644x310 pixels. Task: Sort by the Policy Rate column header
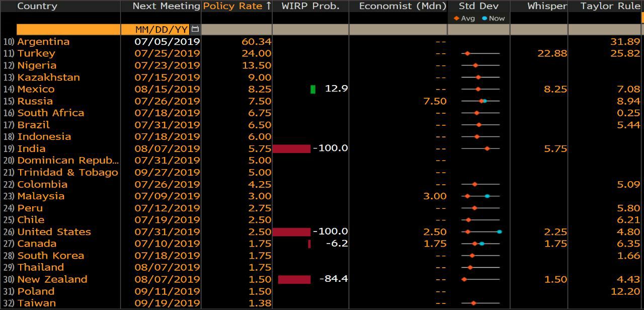(237, 6)
